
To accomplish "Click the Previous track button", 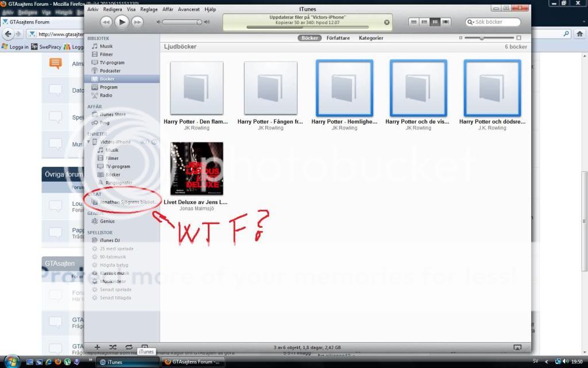I will point(106,22).
